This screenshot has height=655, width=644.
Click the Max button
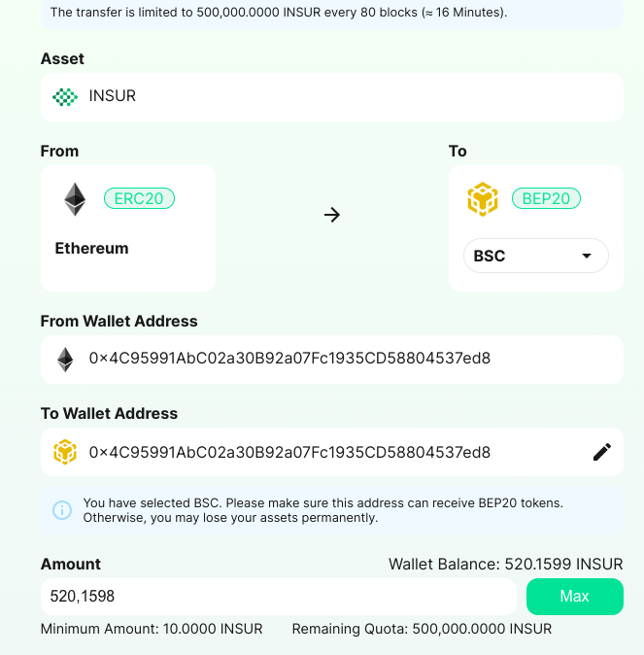575,597
